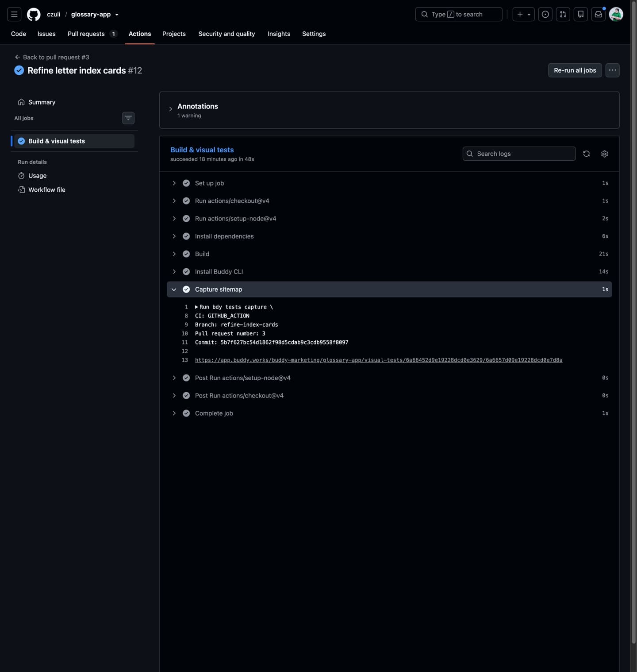Click the Type / to search box
The height and width of the screenshot is (672, 637).
click(x=459, y=14)
